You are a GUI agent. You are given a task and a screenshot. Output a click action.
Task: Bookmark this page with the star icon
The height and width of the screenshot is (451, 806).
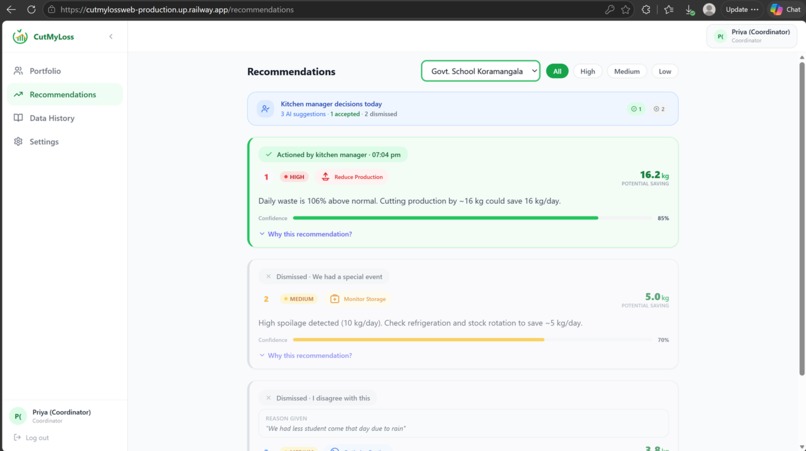click(x=626, y=9)
